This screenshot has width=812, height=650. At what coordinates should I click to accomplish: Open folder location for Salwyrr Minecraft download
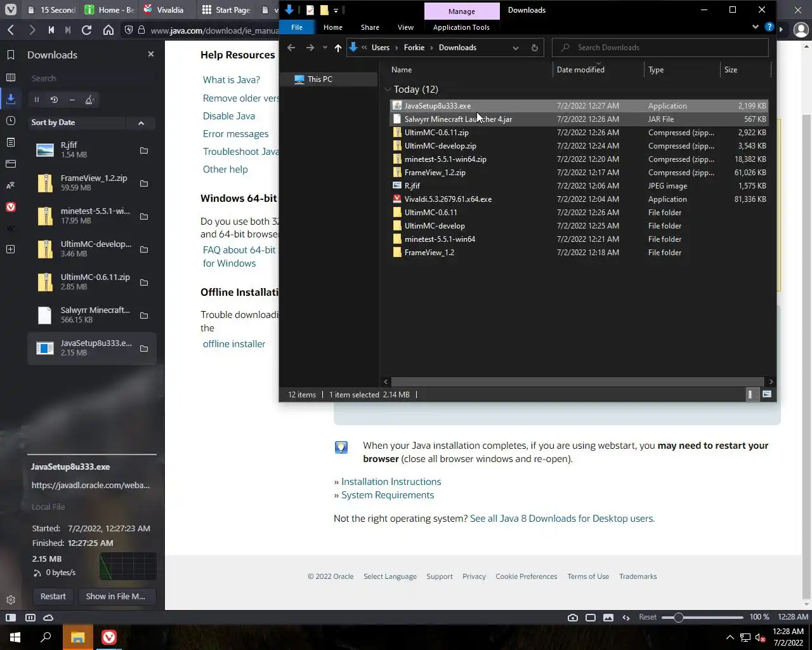click(144, 315)
